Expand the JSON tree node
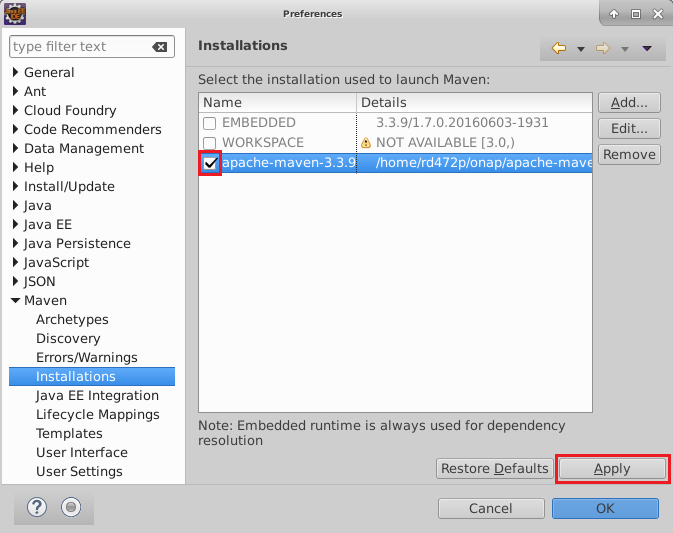 (15, 281)
